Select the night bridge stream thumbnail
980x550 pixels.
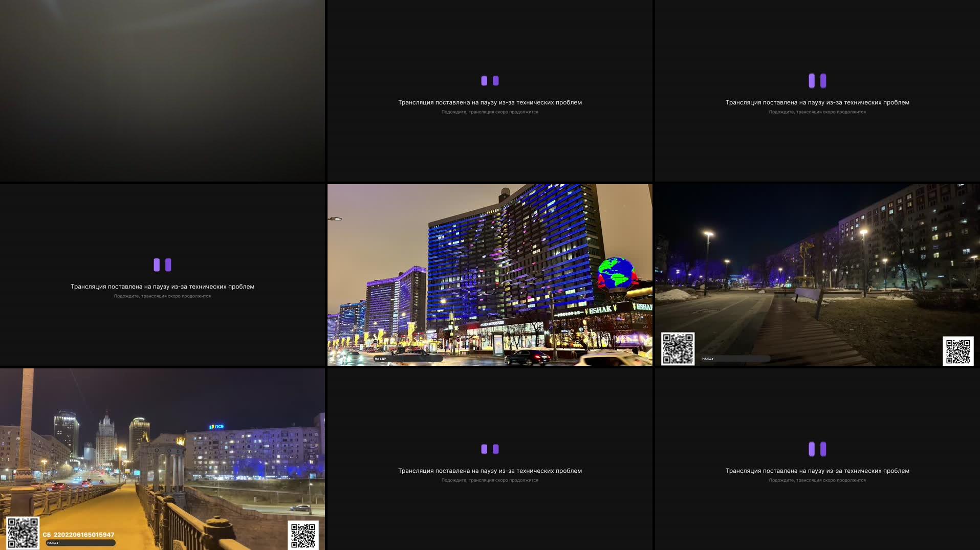click(162, 458)
